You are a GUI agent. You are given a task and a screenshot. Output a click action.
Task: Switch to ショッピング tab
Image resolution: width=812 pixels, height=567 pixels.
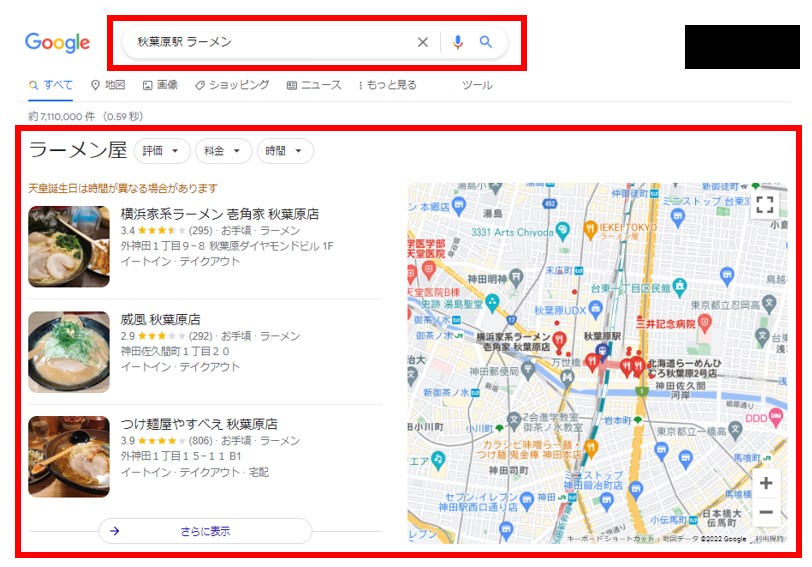click(x=232, y=85)
